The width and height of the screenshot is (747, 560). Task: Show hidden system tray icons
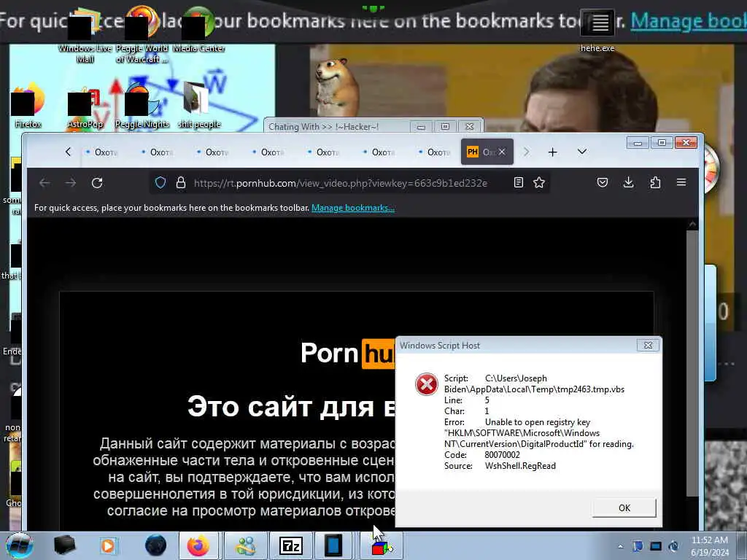620,546
